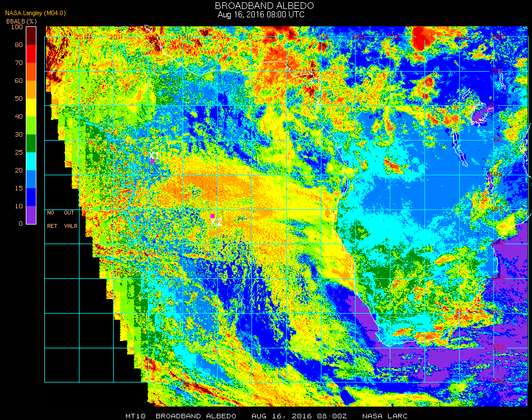Click the BROADBAND ALBEDO title at top
This screenshot has width=532, height=420.
264,6
